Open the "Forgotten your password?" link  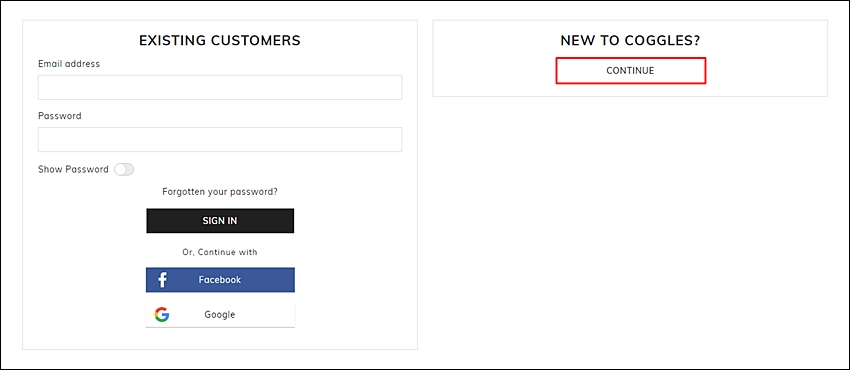220,192
